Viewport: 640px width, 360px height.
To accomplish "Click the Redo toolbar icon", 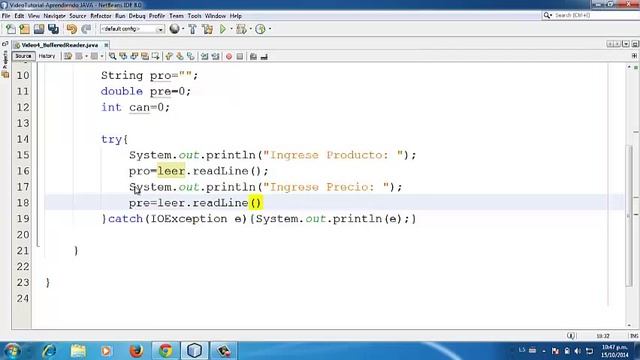I will [86, 29].
